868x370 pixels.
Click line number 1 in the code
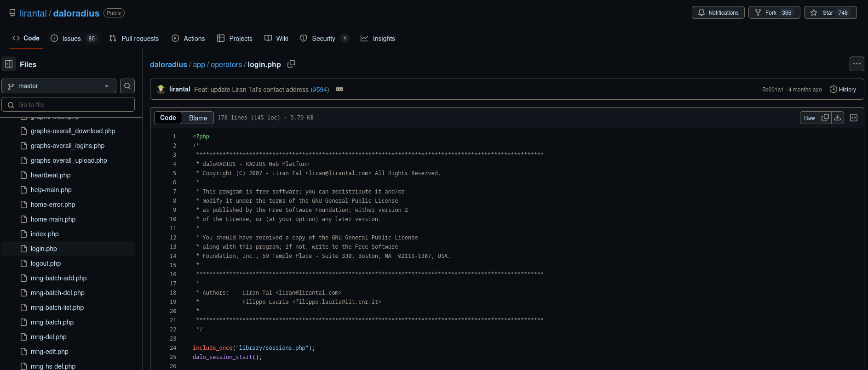[174, 137]
